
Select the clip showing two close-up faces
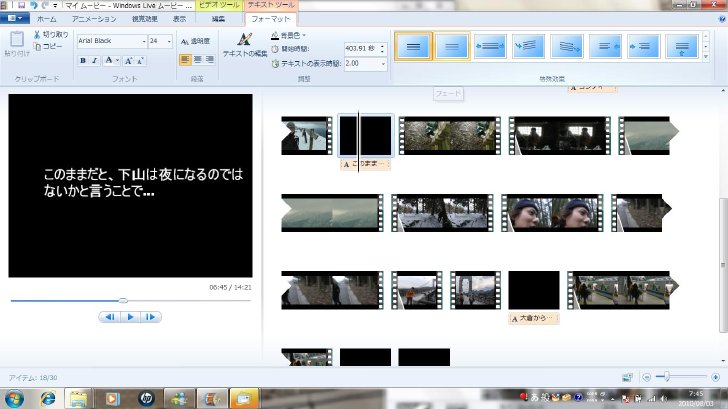click(552, 213)
